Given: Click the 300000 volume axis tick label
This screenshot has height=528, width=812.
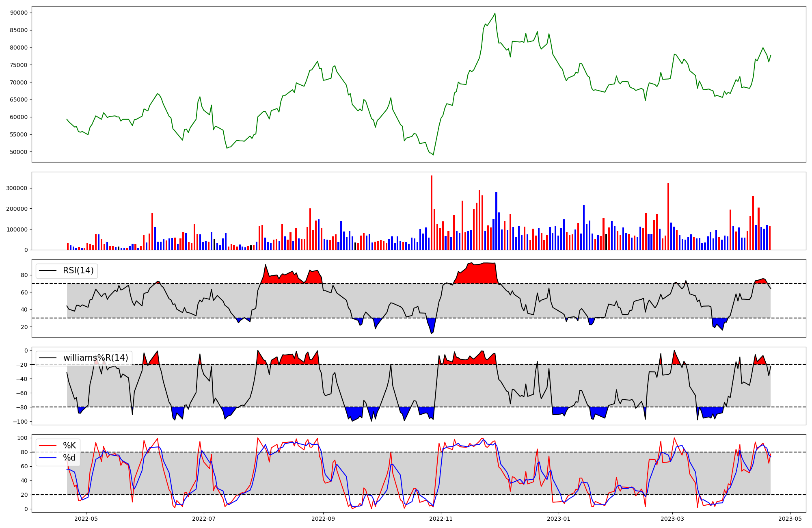Looking at the screenshot, I should click(x=17, y=188).
